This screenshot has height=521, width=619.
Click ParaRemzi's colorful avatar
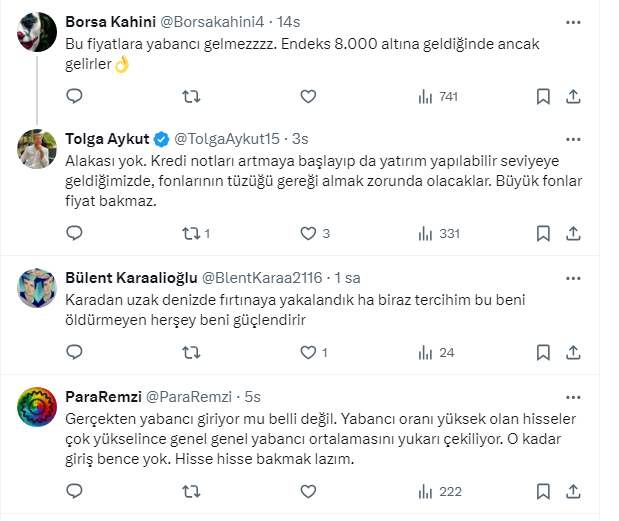pyautogui.click(x=38, y=407)
